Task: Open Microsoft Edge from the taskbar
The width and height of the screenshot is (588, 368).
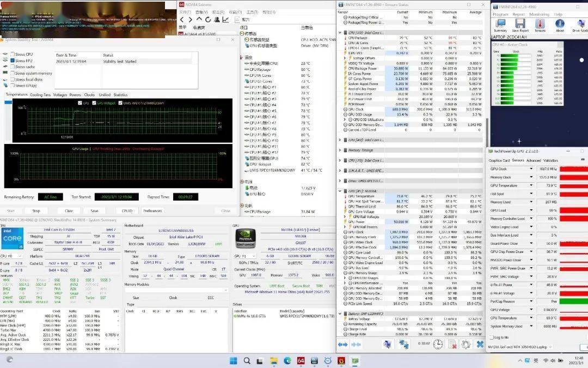Action: pos(287,361)
